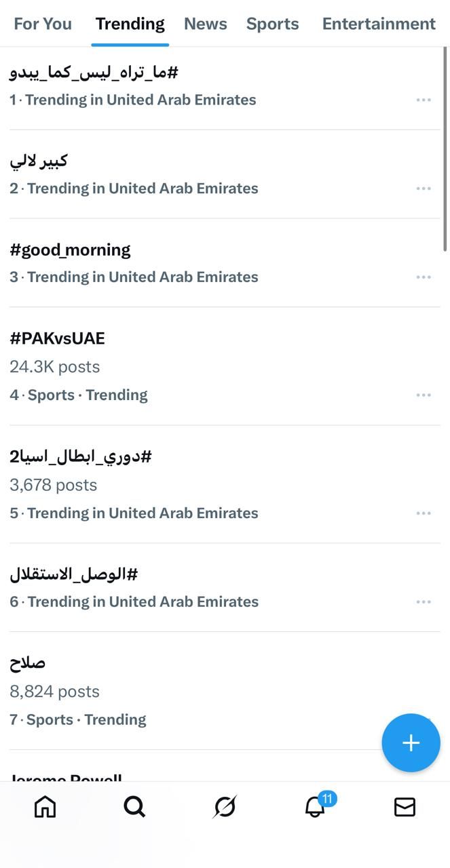This screenshot has height=868, width=450.
Task: View the صلاح sports trend
Action: pyautogui.click(x=27, y=662)
